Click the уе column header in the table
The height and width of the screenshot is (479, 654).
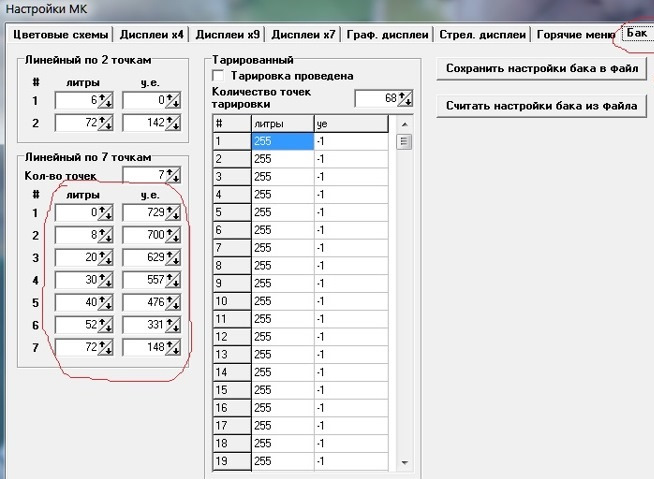(x=351, y=124)
